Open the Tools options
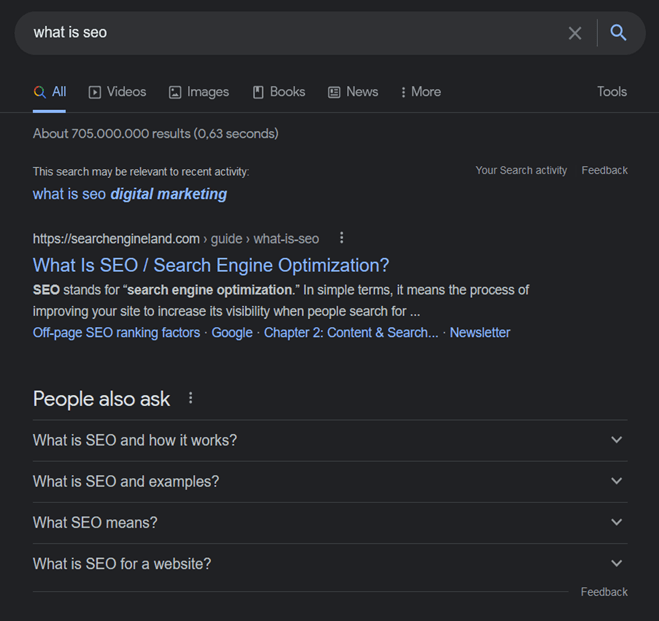 tap(612, 92)
